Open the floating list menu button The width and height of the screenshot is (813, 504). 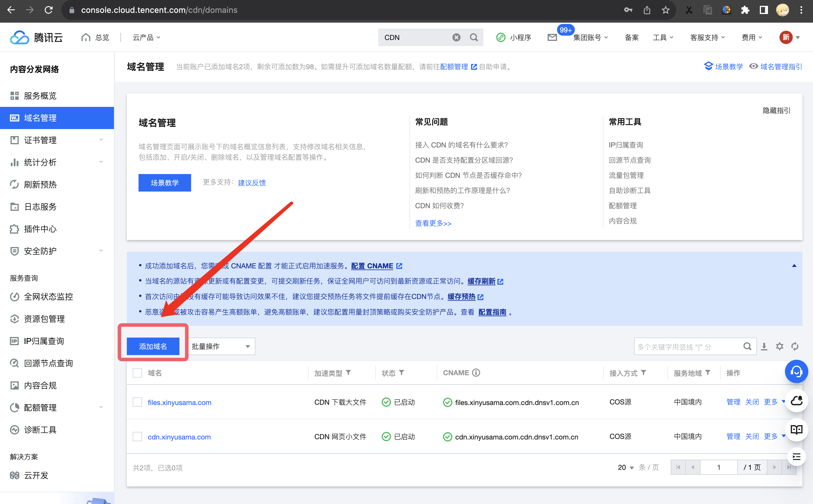[796, 457]
